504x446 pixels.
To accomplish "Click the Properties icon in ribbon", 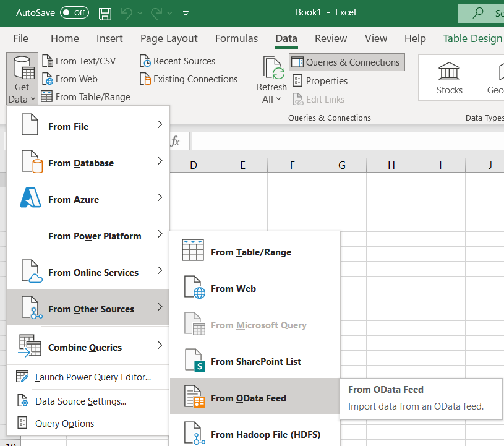I will click(297, 80).
